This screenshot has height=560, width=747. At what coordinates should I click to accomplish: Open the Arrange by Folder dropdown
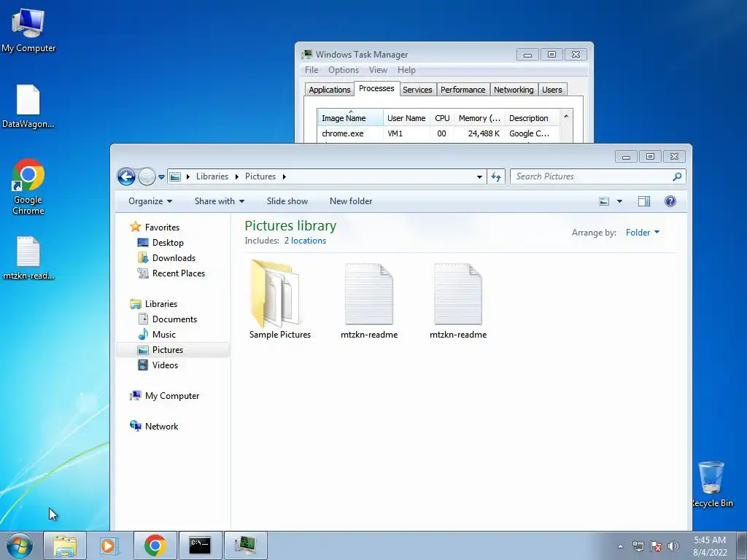point(642,233)
